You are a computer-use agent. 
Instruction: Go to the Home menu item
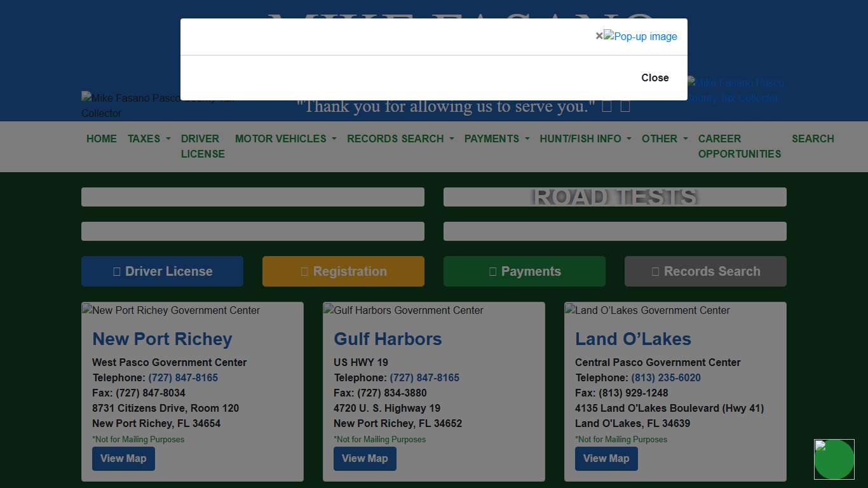click(x=102, y=139)
